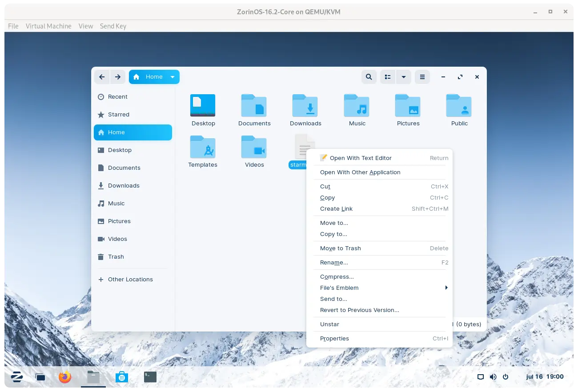The width and height of the screenshot is (578, 392).
Task: Click the power icon in system tray
Action: [x=506, y=377]
